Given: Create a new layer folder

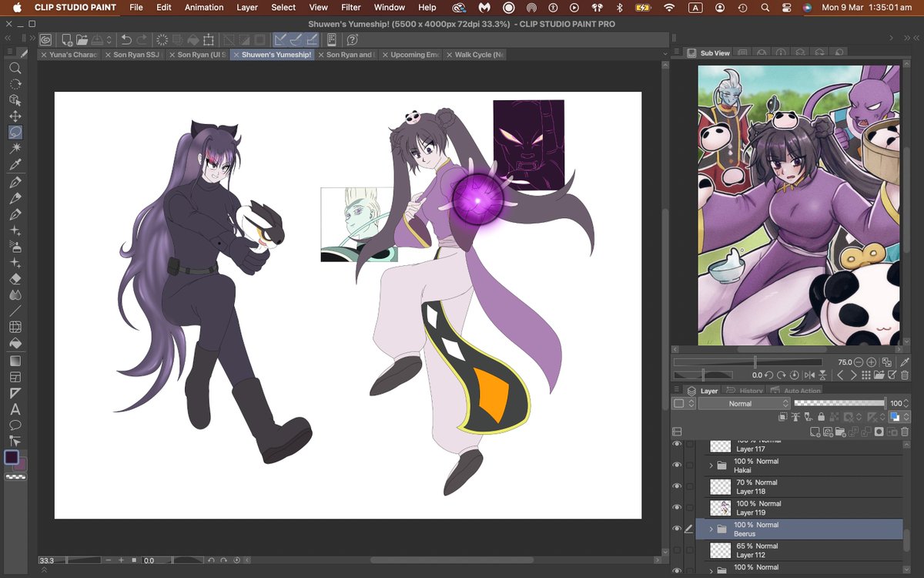Looking at the screenshot, I should coord(840,432).
